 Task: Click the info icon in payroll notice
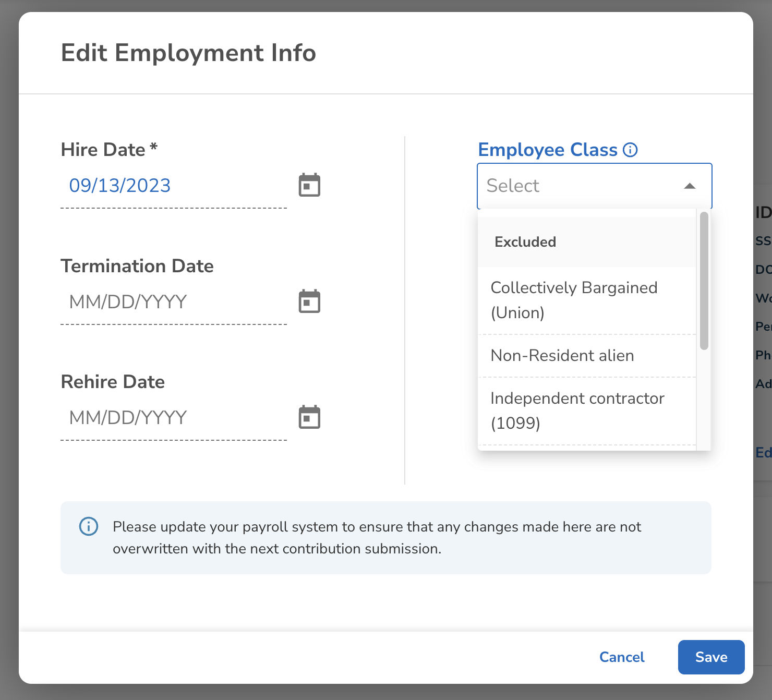tap(89, 526)
